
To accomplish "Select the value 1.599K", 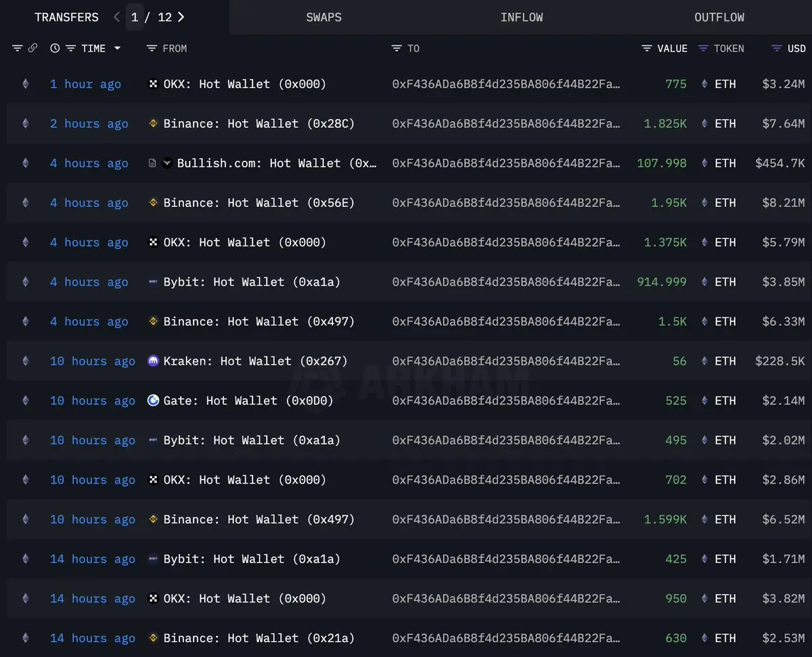I will coord(665,519).
